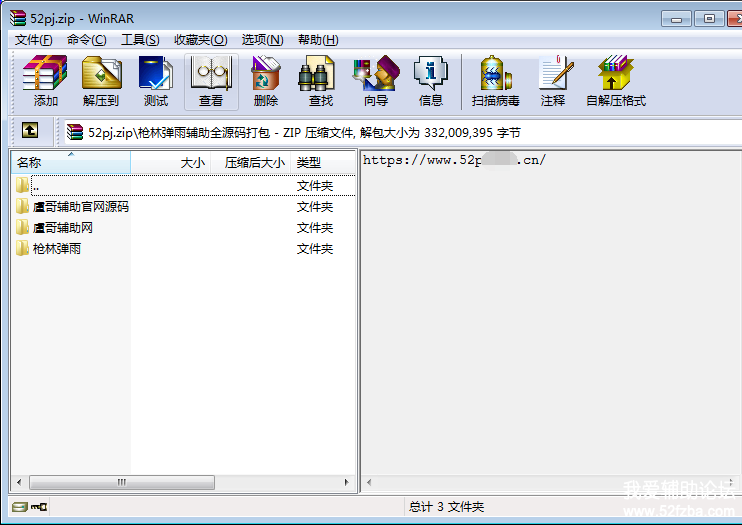Select the parent folder '..' row

(185, 186)
